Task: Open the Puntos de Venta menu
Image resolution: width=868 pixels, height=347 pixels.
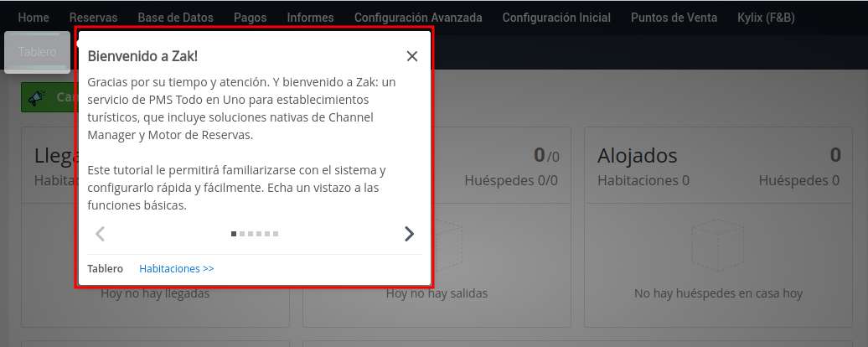Action: [674, 18]
